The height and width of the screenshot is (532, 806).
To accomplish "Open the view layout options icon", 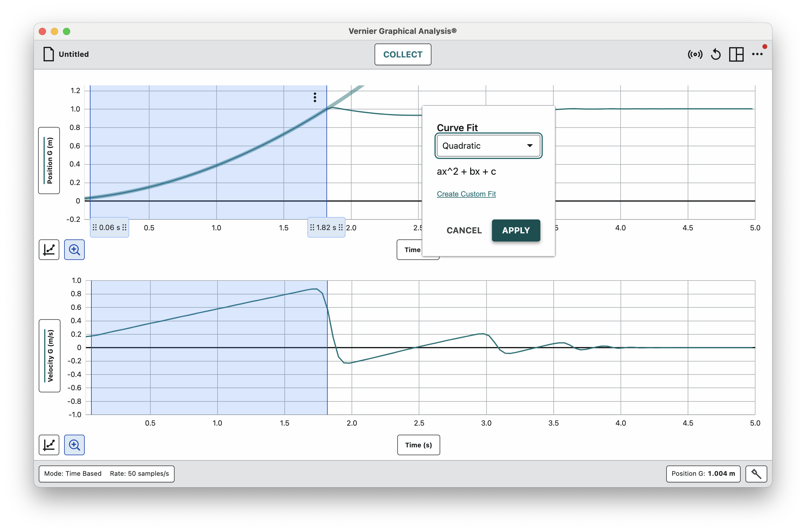I will click(x=736, y=54).
